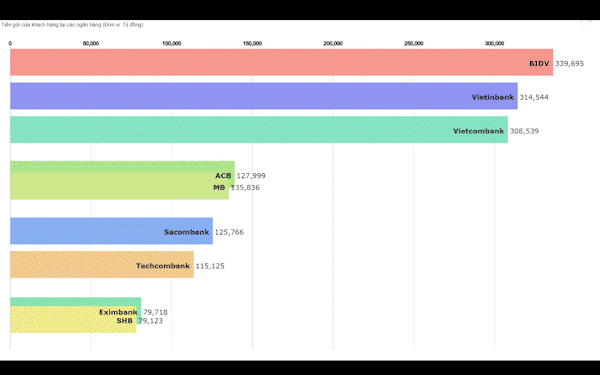Select the purple Vietinbank bar
600x375 pixels.
pos(264,96)
